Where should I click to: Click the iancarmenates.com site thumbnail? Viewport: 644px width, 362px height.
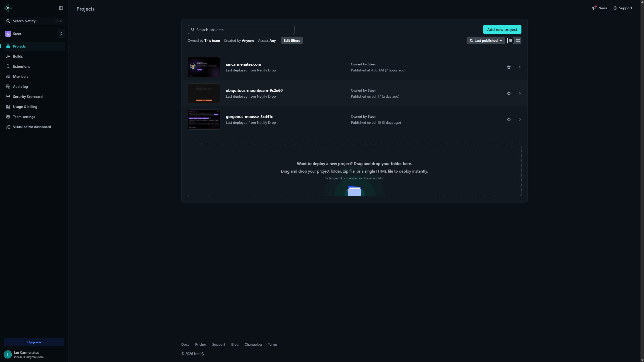point(204,67)
